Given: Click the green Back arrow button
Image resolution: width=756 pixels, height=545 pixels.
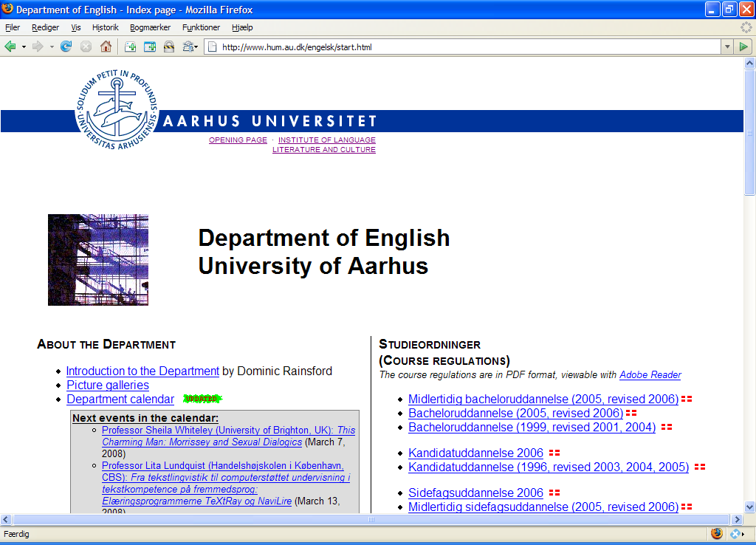Looking at the screenshot, I should pyautogui.click(x=10, y=47).
